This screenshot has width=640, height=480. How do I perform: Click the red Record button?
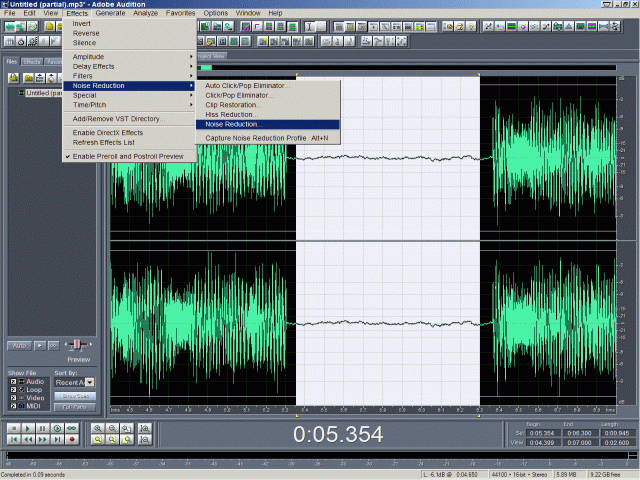[72, 440]
